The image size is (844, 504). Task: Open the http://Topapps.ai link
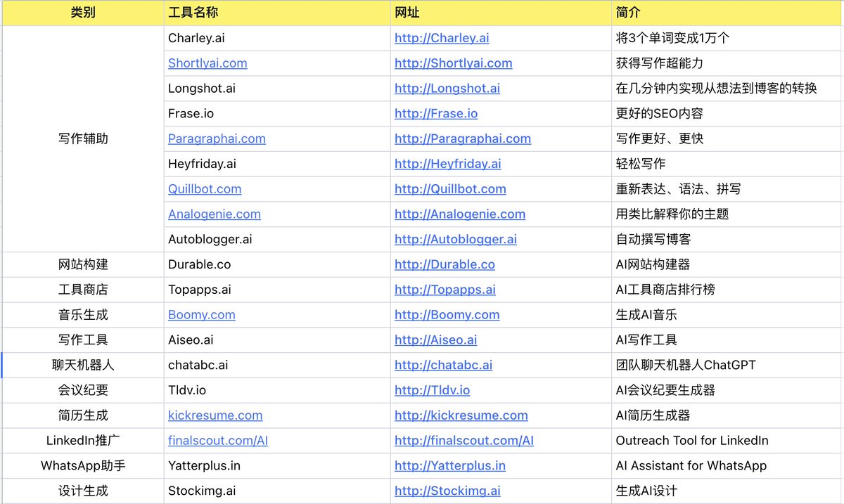pyautogui.click(x=445, y=290)
